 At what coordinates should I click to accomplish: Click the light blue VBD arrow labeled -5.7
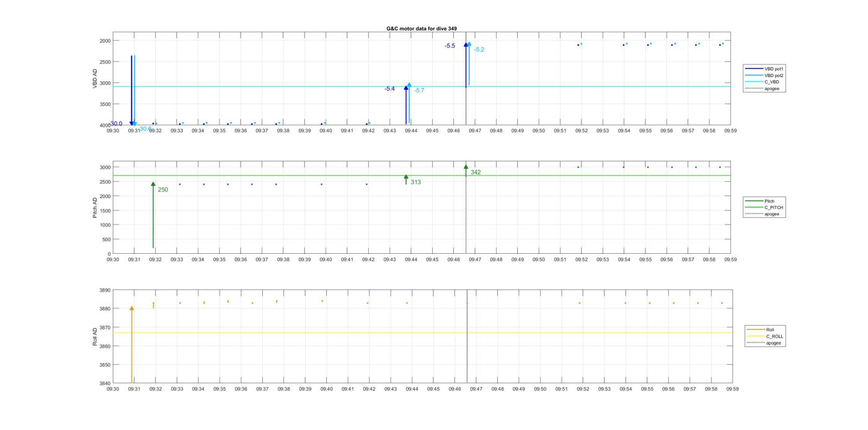coord(409,104)
